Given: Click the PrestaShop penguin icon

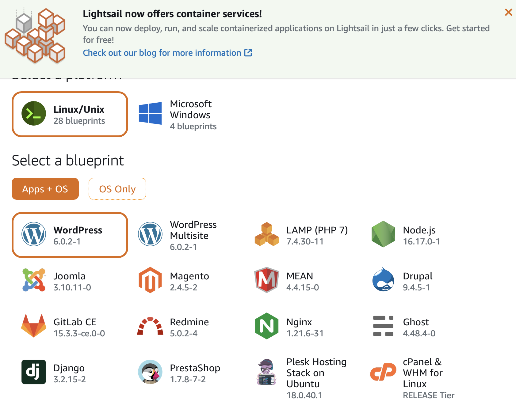Looking at the screenshot, I should pos(150,372).
